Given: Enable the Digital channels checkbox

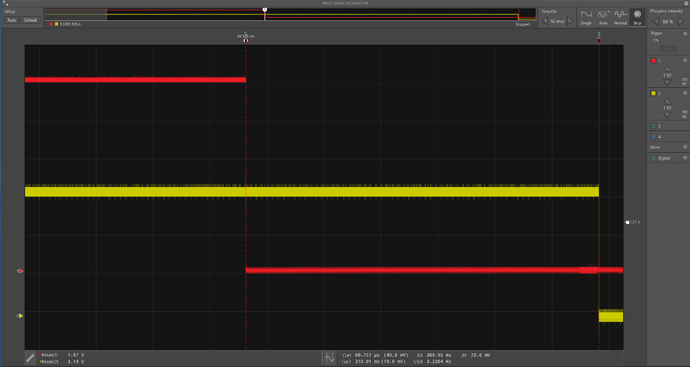Looking at the screenshot, I should (x=653, y=158).
